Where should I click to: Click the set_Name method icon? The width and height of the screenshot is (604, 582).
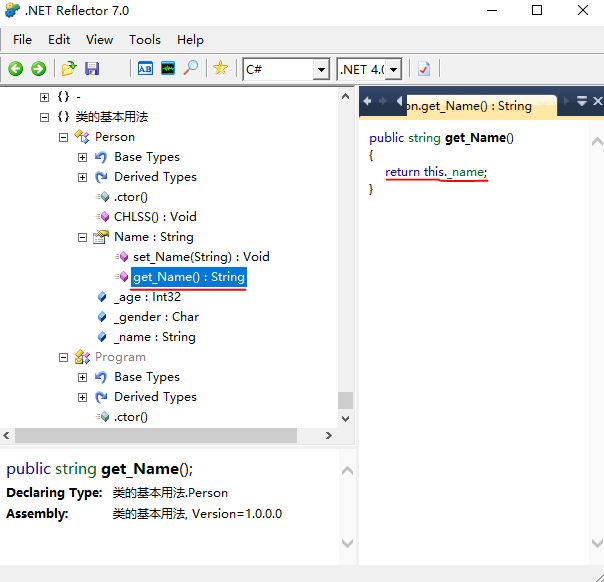[121, 257]
